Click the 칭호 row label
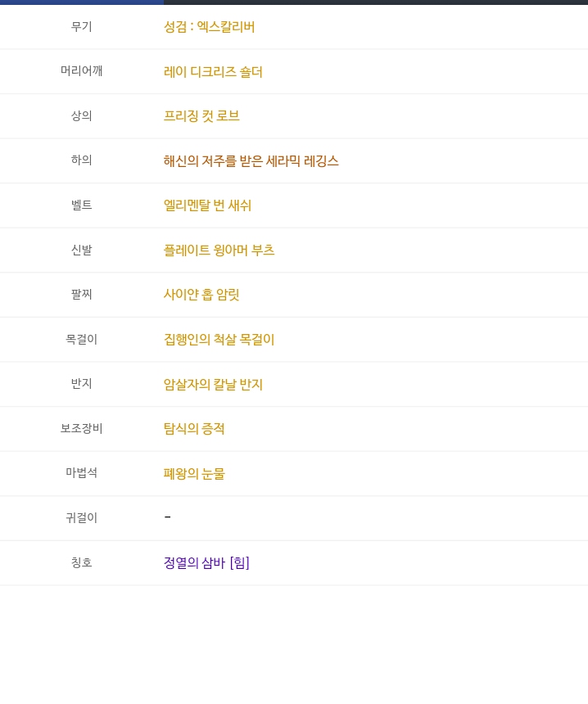The image size is (588, 704). coord(81,562)
